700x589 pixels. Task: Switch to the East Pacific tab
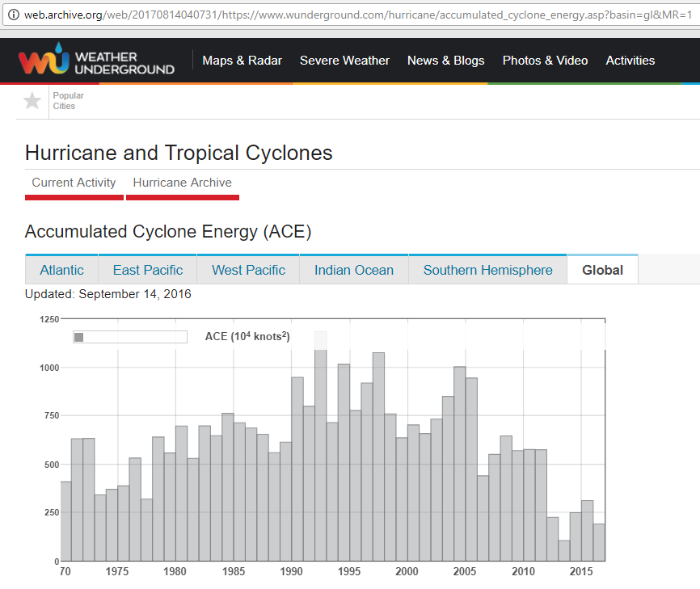point(148,270)
